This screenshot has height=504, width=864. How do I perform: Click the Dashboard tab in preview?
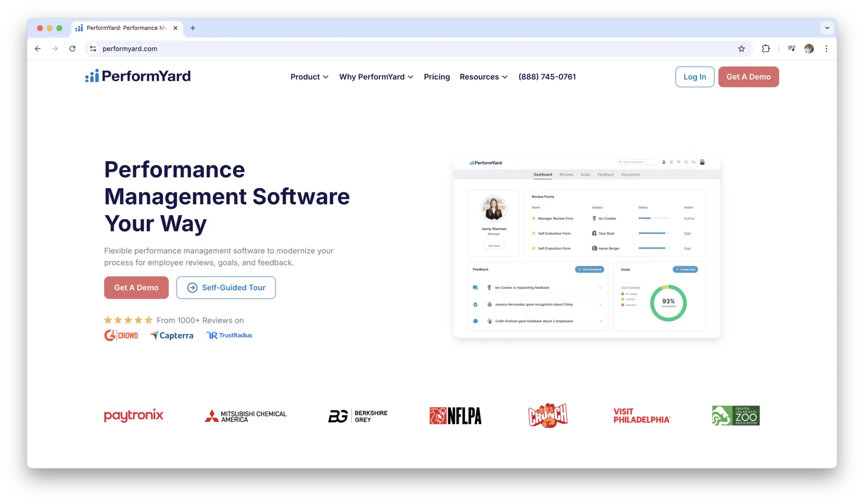(x=543, y=175)
